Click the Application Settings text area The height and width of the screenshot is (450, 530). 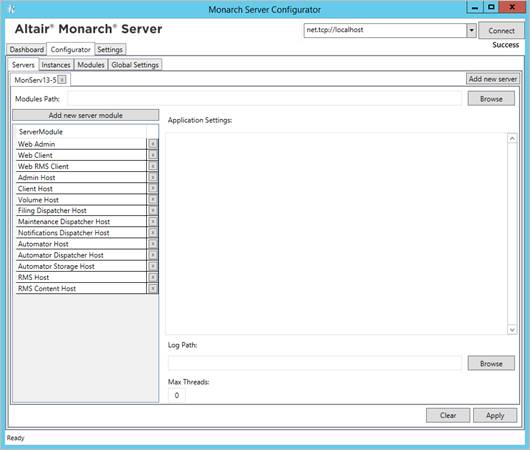pos(337,234)
